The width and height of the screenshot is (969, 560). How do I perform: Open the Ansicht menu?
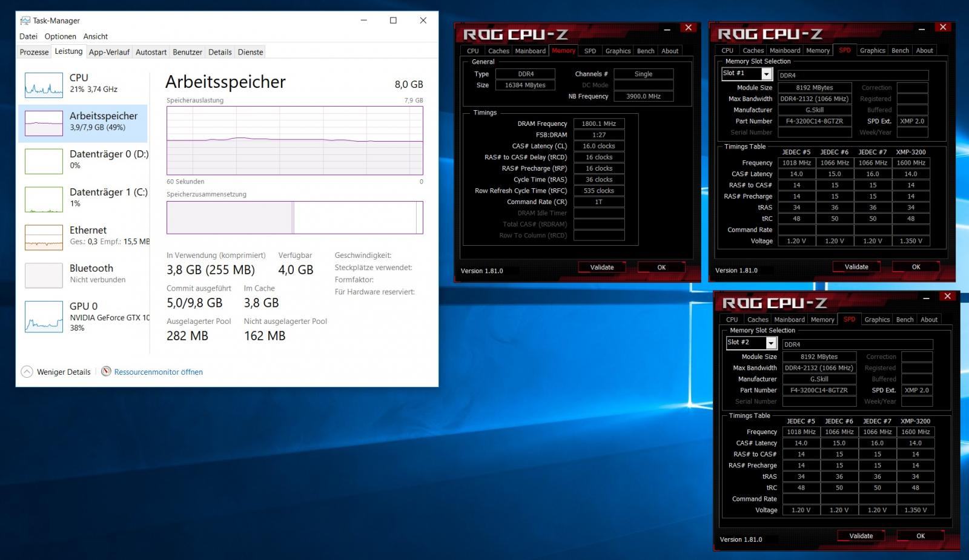tap(96, 36)
